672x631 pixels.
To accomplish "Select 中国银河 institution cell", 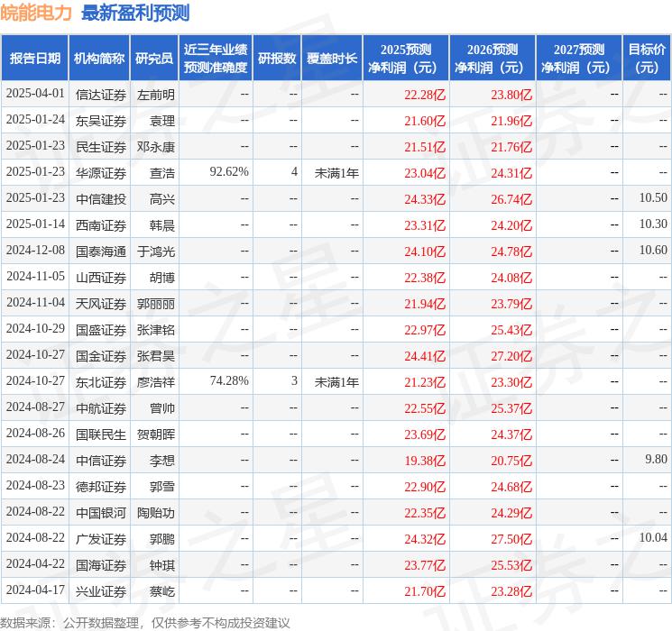I will point(101,513).
